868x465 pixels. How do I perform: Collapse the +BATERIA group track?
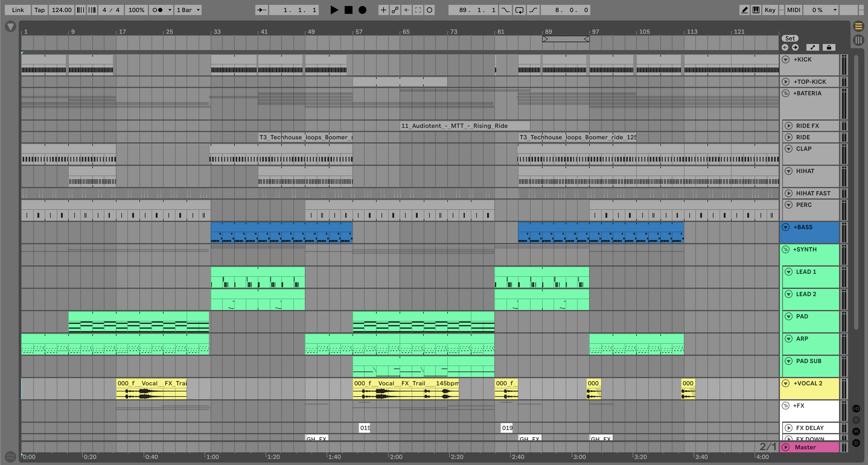[786, 93]
